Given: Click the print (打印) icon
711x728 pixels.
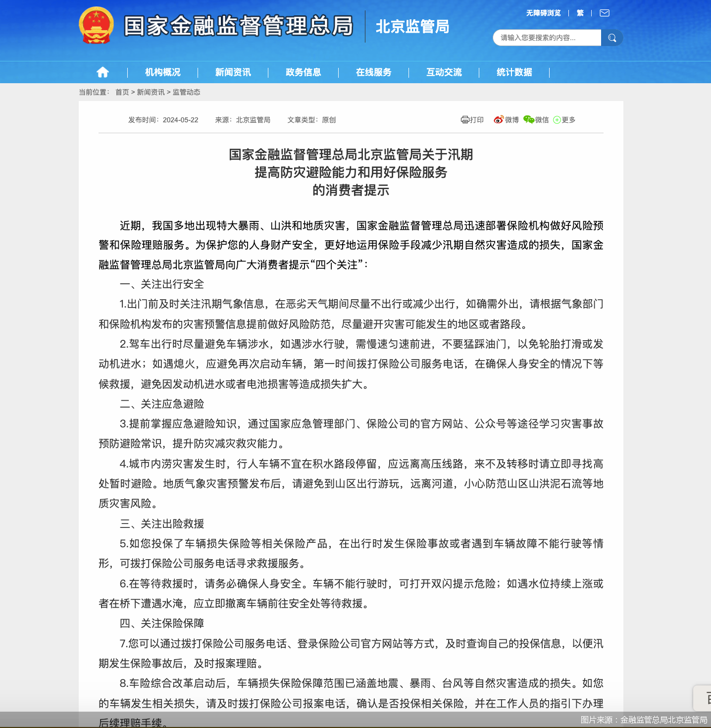Looking at the screenshot, I should pyautogui.click(x=472, y=119).
